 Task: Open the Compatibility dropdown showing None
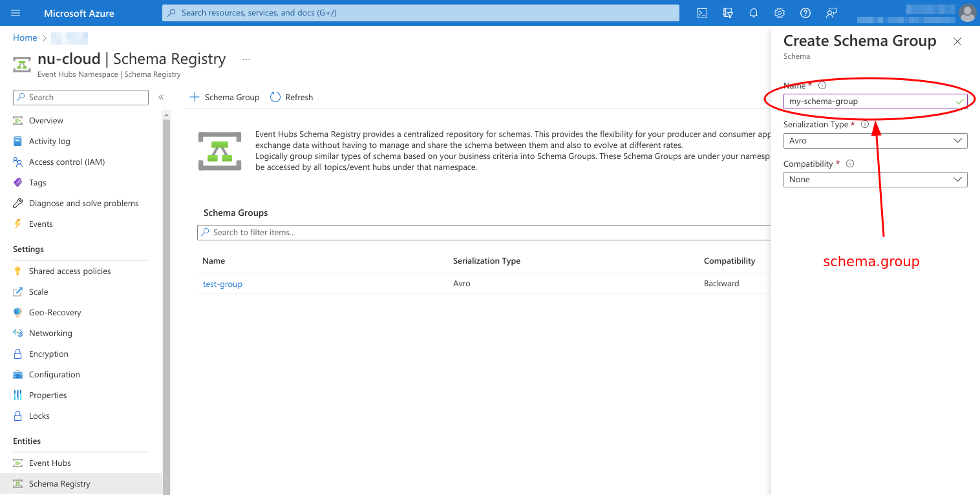pyautogui.click(x=875, y=180)
